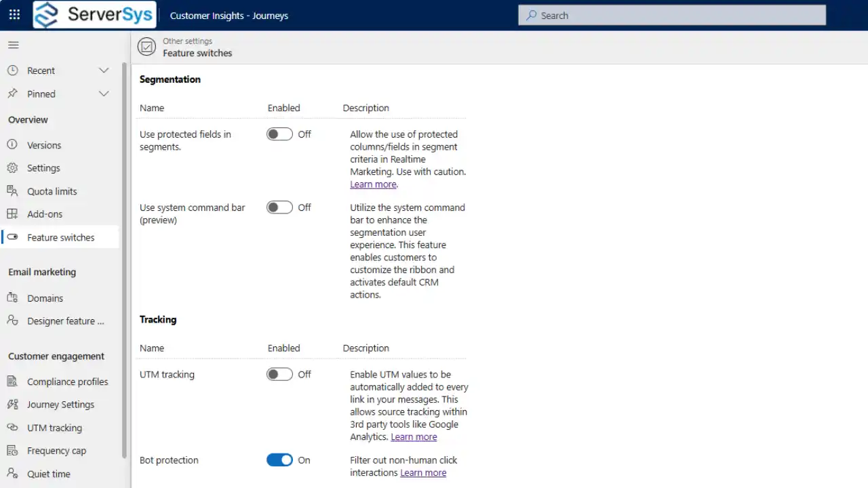
Task: Click the Quiet time icon
Action: coord(12,474)
